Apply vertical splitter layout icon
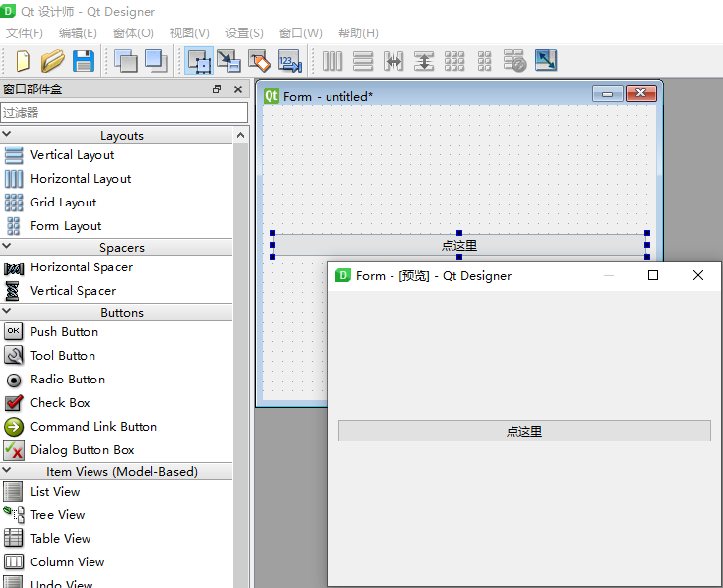This screenshot has width=723, height=588. click(x=424, y=61)
